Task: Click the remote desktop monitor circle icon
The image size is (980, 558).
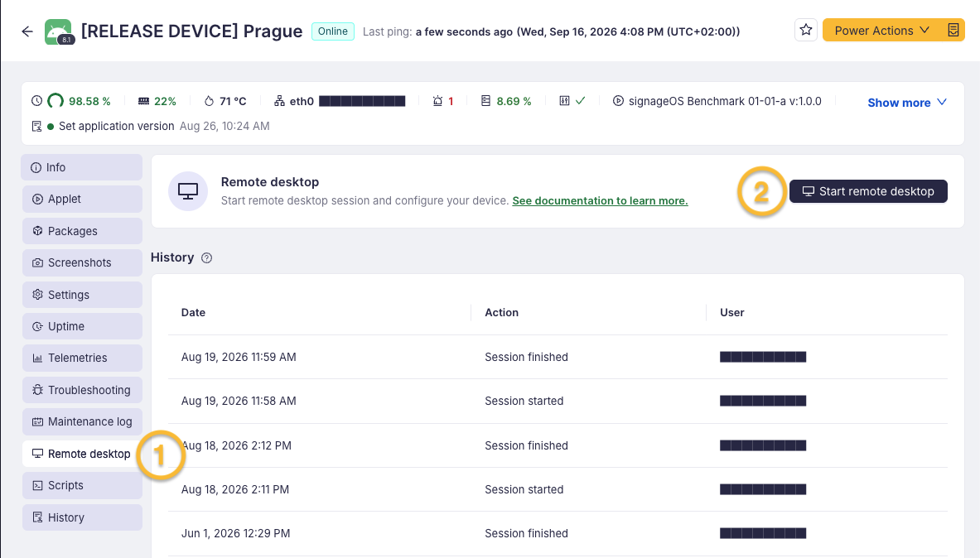Action: pyautogui.click(x=188, y=191)
